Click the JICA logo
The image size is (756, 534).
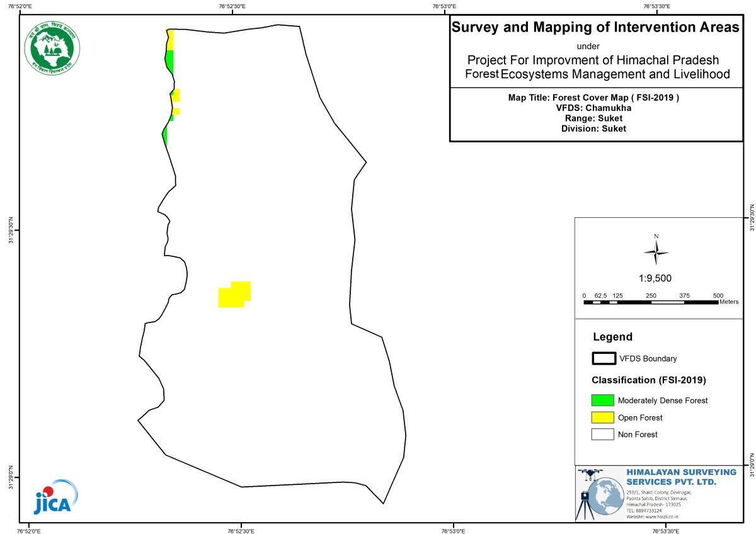55,496
